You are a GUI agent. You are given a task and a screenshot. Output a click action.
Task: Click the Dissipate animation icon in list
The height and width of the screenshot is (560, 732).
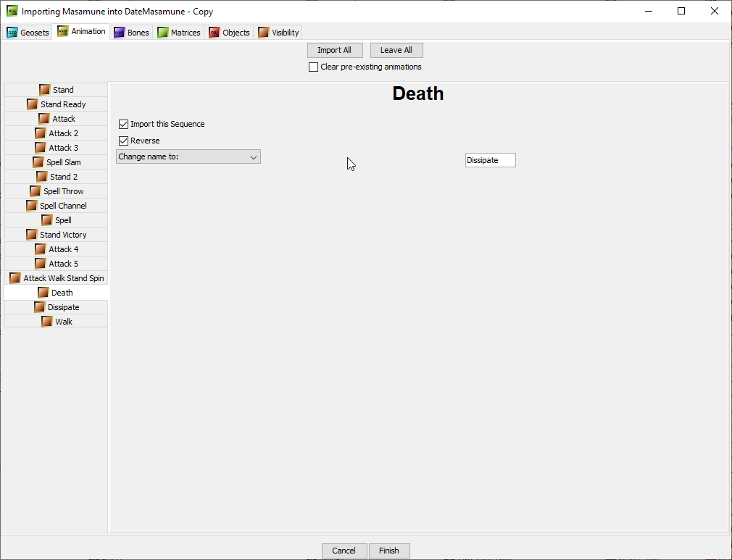(40, 306)
